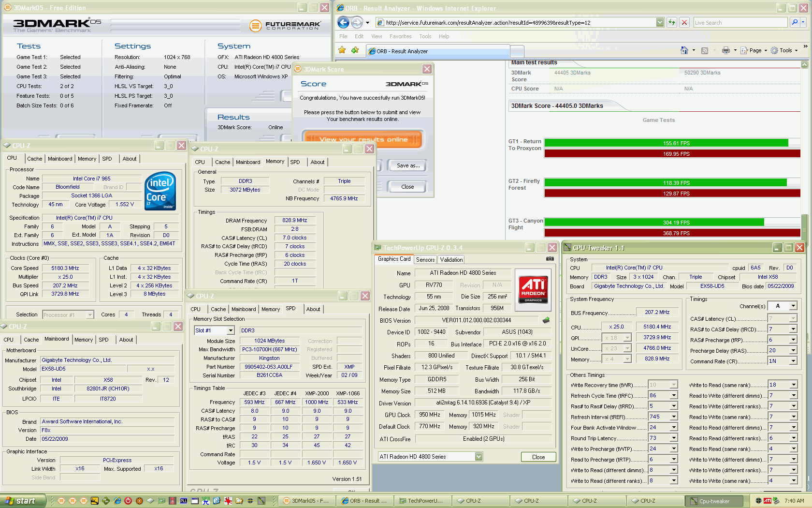Click Close in 3DMark Score dialog
812x508 pixels.
click(x=407, y=187)
